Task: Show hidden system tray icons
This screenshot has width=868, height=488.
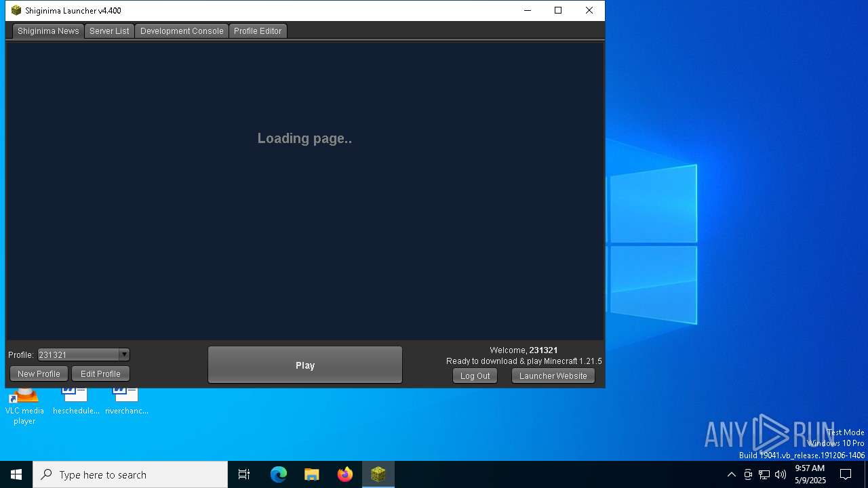Action: click(x=731, y=474)
